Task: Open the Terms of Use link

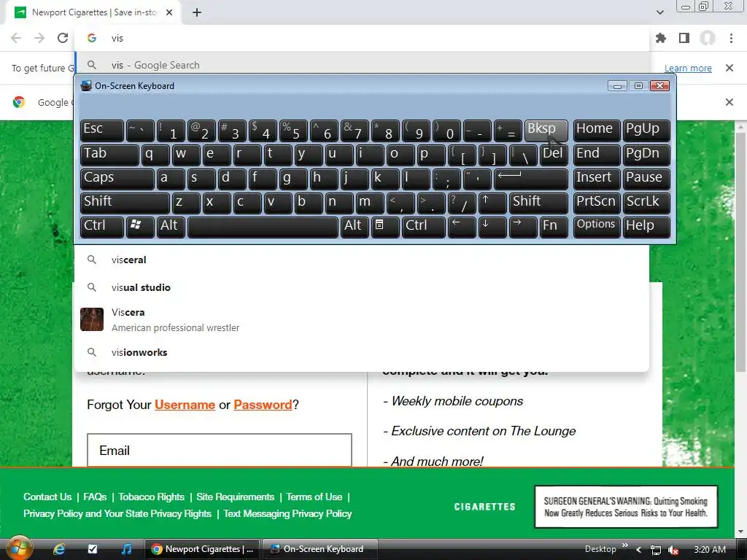Action: point(314,497)
